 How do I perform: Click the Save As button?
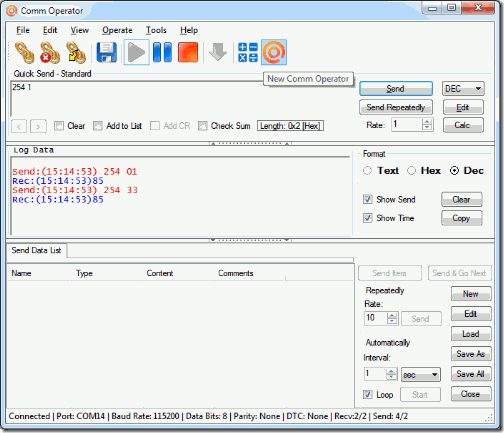(471, 354)
